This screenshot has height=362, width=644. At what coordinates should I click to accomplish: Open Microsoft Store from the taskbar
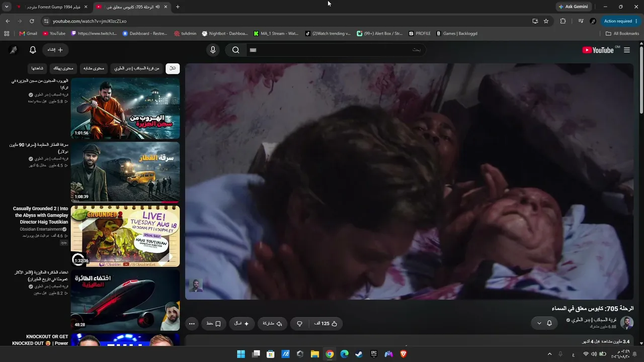pos(271,354)
